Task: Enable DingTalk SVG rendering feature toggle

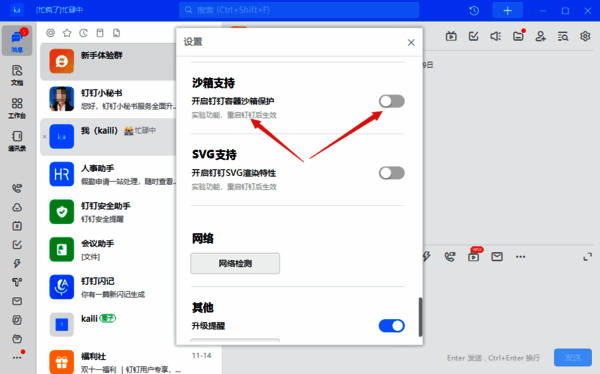Action: tap(391, 173)
